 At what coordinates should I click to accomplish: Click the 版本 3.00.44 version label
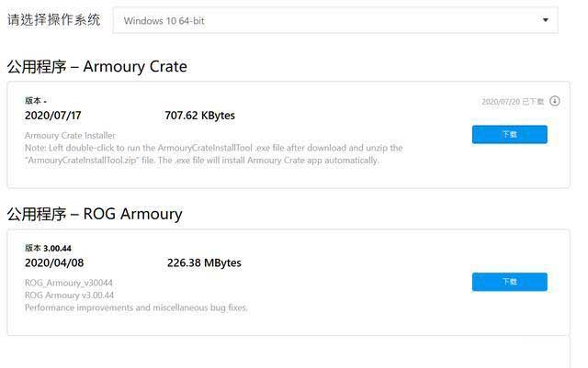pos(48,248)
